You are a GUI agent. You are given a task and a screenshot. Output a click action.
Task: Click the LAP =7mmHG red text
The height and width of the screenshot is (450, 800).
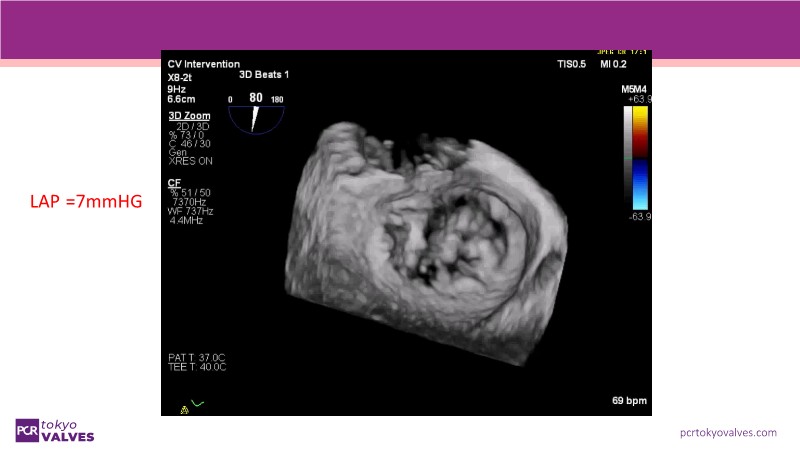click(x=86, y=202)
